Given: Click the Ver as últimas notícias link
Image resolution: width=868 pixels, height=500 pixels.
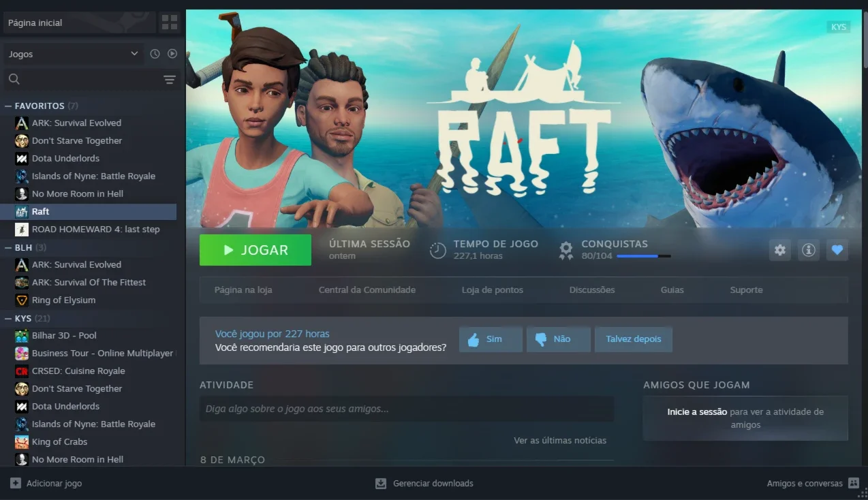Looking at the screenshot, I should click(560, 441).
